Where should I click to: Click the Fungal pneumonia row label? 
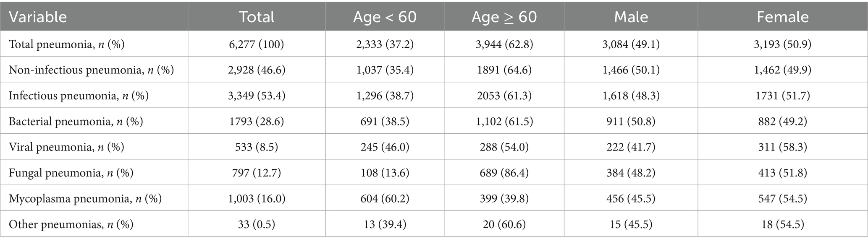coord(71,172)
